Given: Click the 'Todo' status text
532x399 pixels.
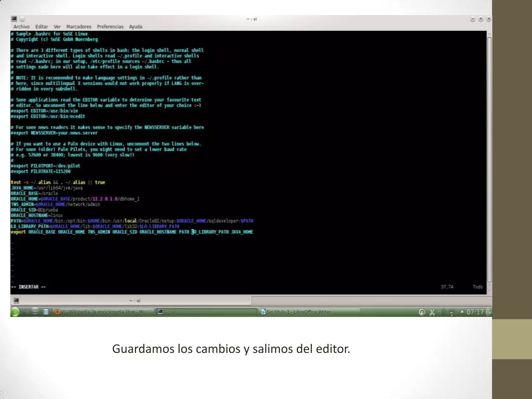Looking at the screenshot, I should coord(477,287).
